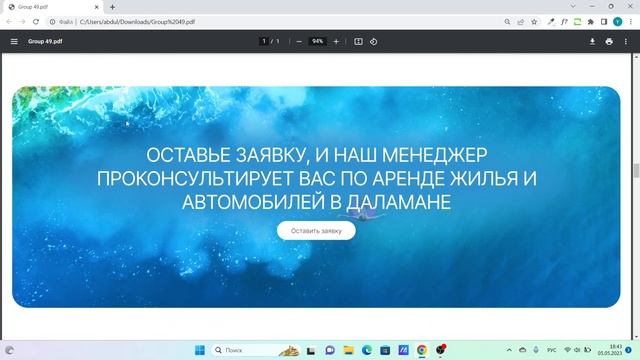The width and height of the screenshot is (640, 360).
Task: Zoom out the PDF with minus button
Action: [x=299, y=41]
